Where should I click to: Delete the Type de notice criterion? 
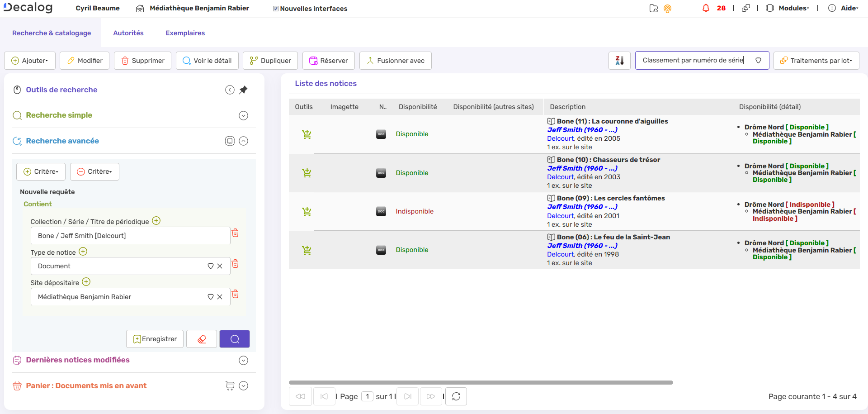pyautogui.click(x=235, y=264)
